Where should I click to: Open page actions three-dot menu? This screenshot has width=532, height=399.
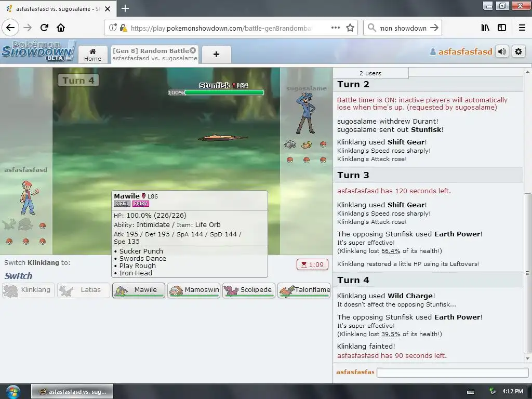(x=335, y=28)
